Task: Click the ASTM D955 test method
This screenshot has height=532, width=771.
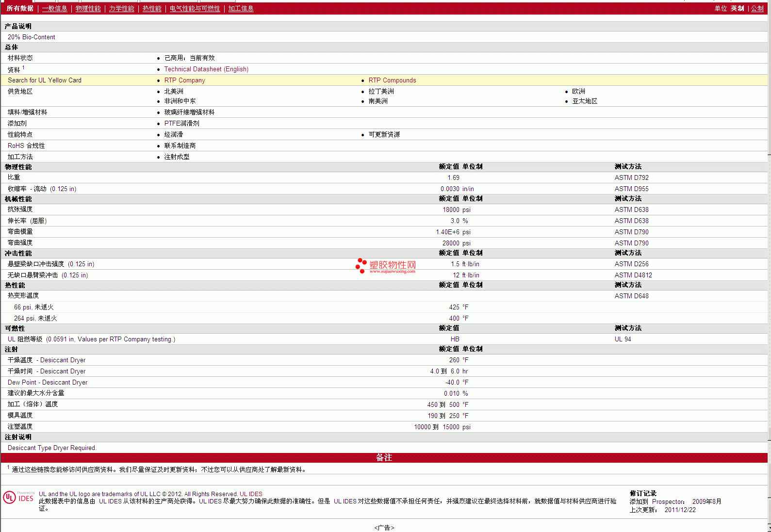Action: [x=631, y=189]
